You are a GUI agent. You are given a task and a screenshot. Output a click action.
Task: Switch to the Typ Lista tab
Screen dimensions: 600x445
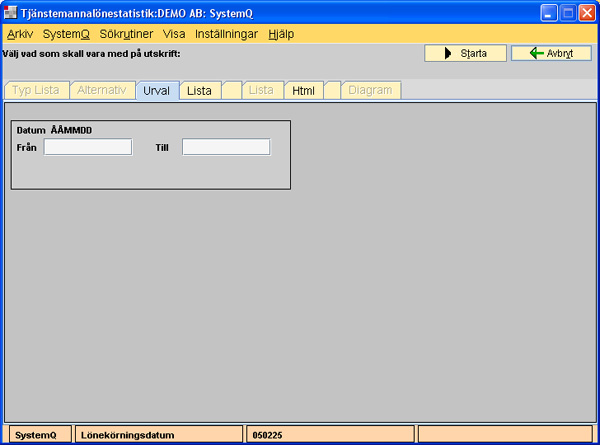point(36,90)
